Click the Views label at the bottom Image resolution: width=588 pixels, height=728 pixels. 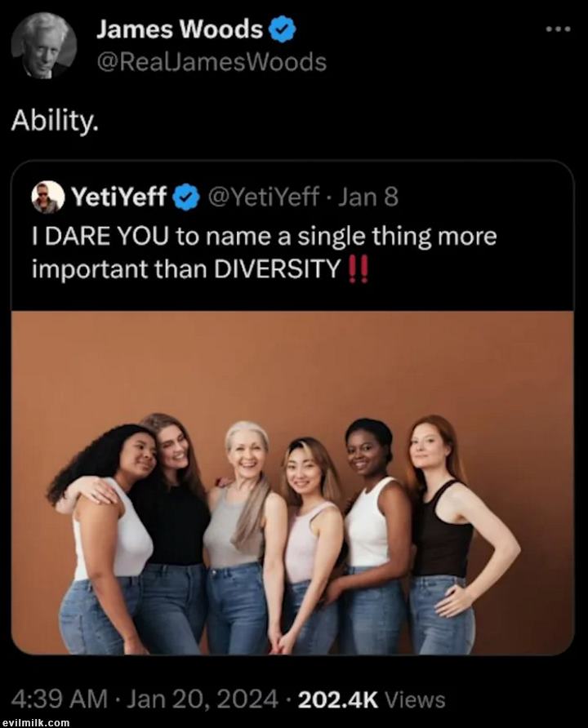[414, 699]
